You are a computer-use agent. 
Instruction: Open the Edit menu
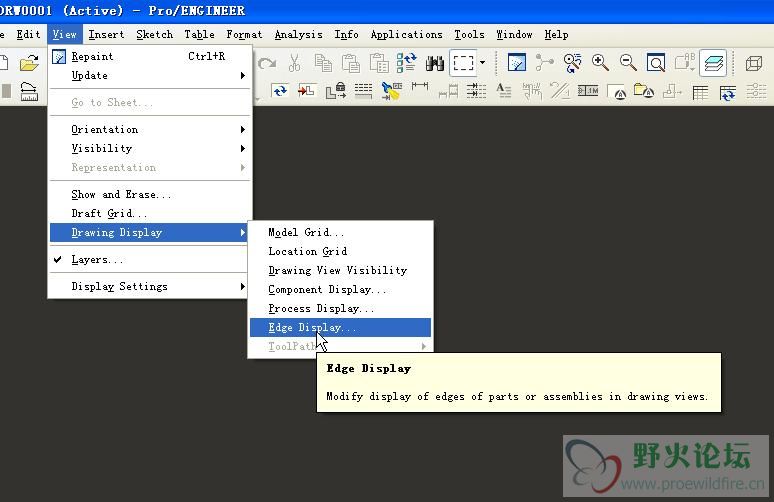tap(28, 35)
